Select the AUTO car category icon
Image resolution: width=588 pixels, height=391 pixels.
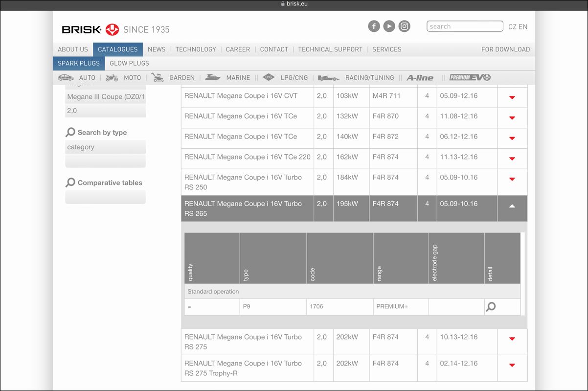click(66, 77)
